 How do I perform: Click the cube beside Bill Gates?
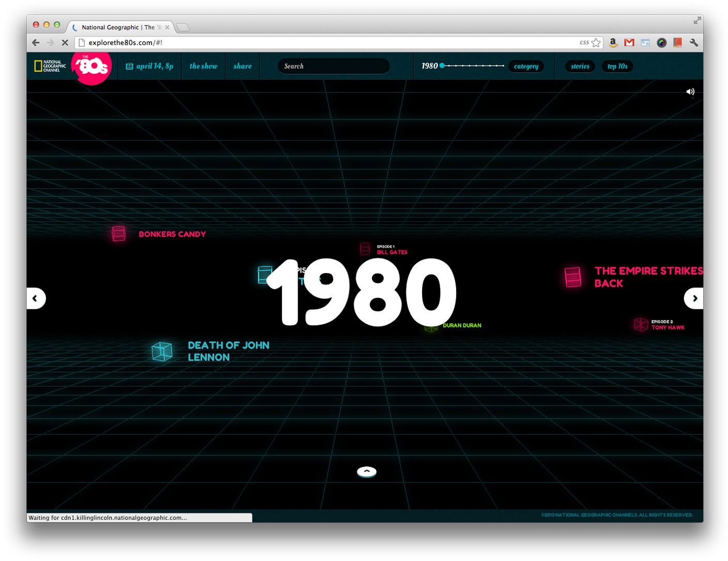pos(365,249)
